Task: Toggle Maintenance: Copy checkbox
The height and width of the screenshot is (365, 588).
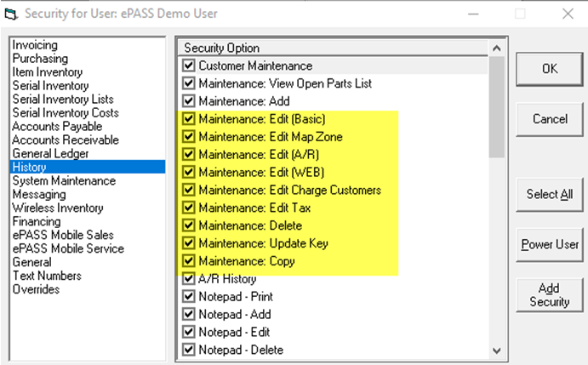Action: pos(188,260)
